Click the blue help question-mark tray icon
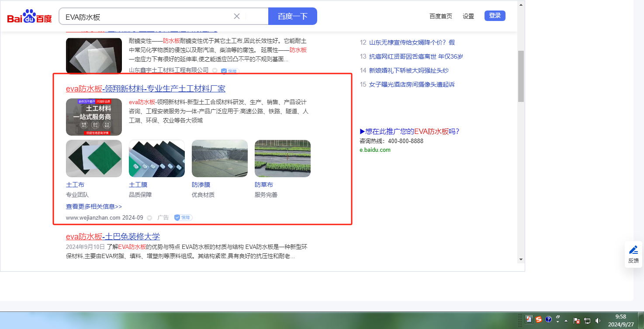 pos(548,319)
